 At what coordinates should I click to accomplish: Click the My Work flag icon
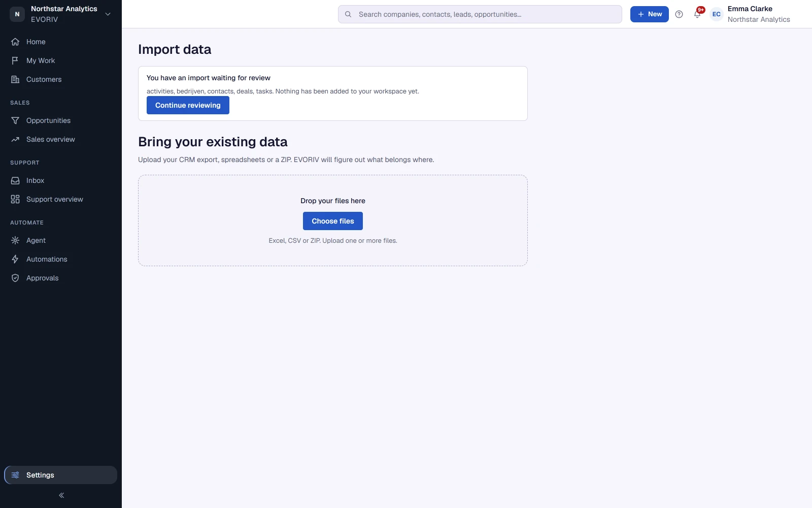pos(15,60)
